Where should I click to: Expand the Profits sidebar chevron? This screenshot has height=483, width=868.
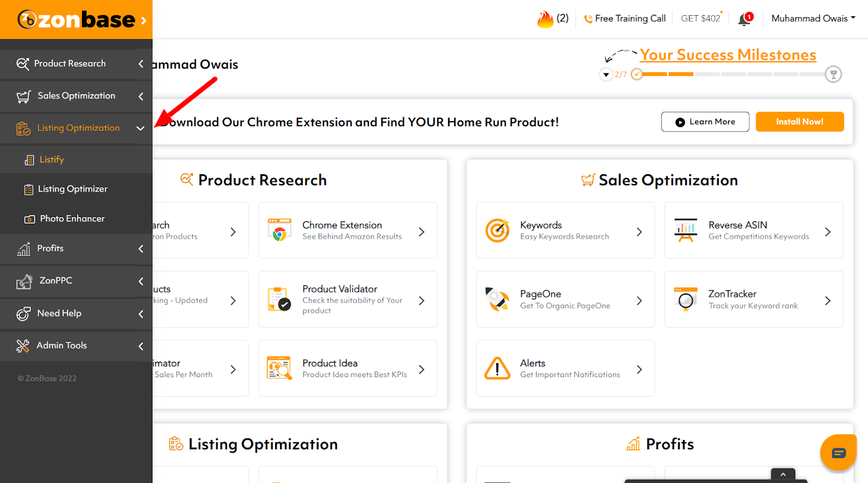tap(141, 249)
